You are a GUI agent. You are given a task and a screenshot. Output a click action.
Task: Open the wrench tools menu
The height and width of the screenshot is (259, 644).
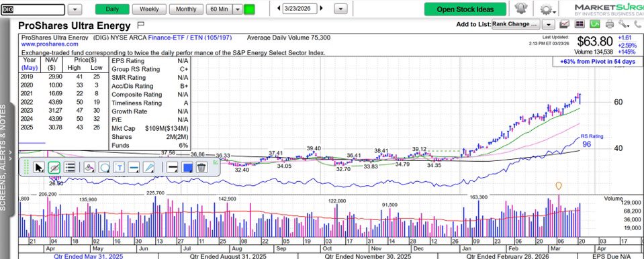pyautogui.click(x=624, y=24)
